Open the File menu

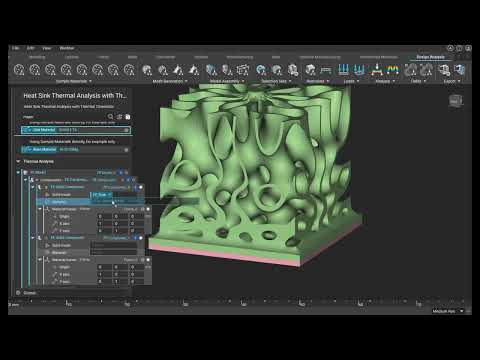(15, 48)
